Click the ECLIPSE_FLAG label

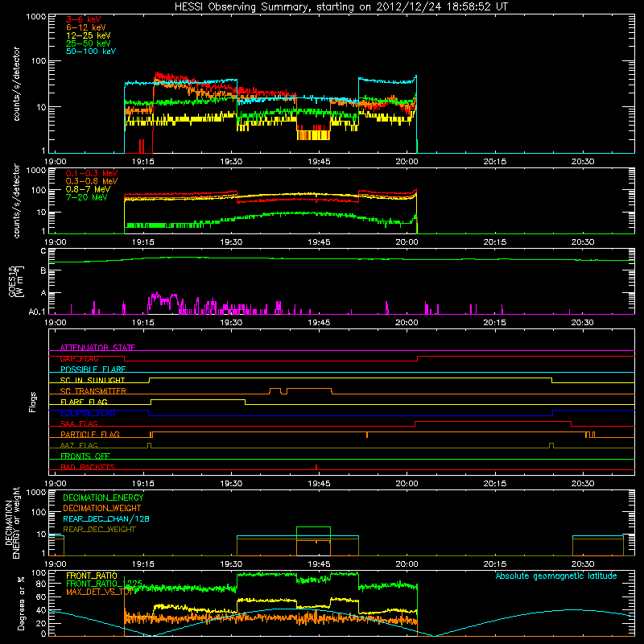click(88, 413)
